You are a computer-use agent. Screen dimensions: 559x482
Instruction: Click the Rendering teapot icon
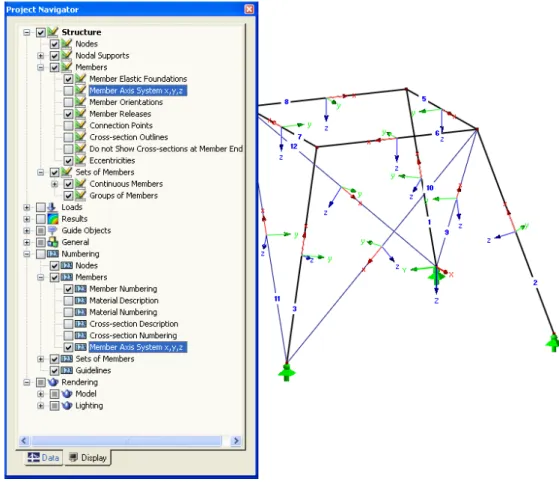(x=53, y=382)
